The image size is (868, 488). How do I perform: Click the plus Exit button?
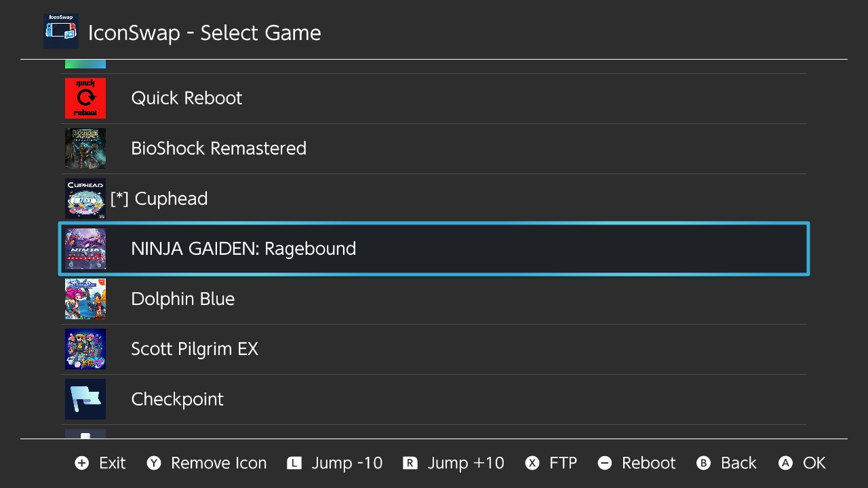(100, 463)
